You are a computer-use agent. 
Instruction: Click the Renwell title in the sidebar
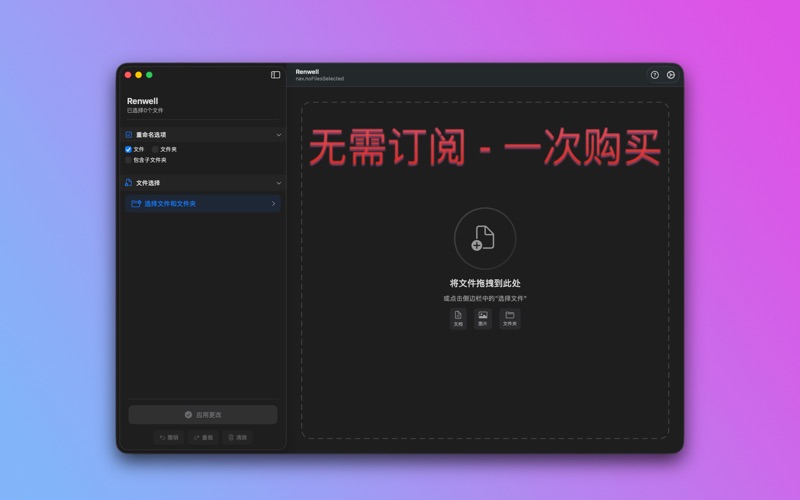[x=142, y=101]
